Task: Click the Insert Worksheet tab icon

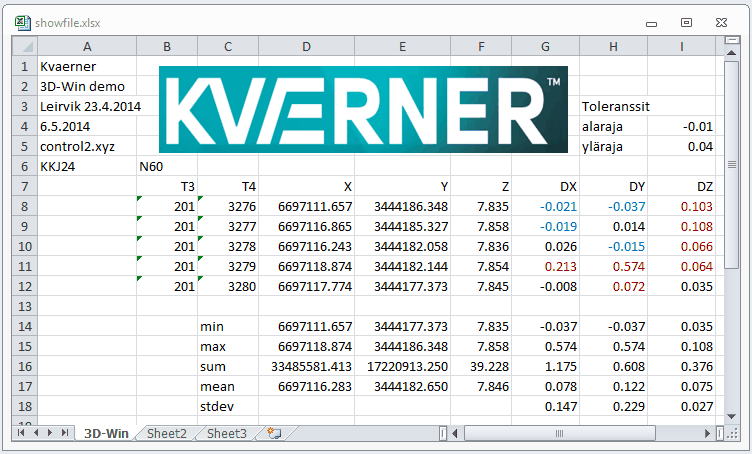Action: (273, 433)
